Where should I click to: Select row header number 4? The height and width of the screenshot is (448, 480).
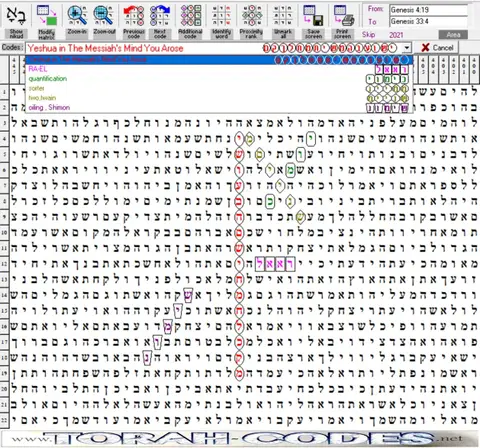4,138
